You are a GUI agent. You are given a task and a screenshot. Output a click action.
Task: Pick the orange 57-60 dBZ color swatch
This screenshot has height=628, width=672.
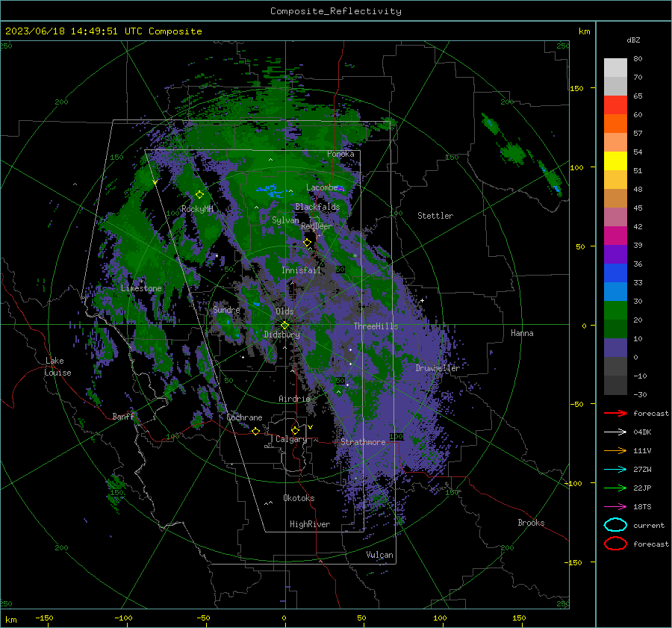(615, 124)
